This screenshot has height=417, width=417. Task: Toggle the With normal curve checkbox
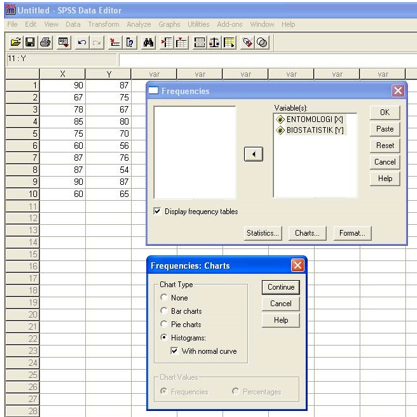pos(174,351)
